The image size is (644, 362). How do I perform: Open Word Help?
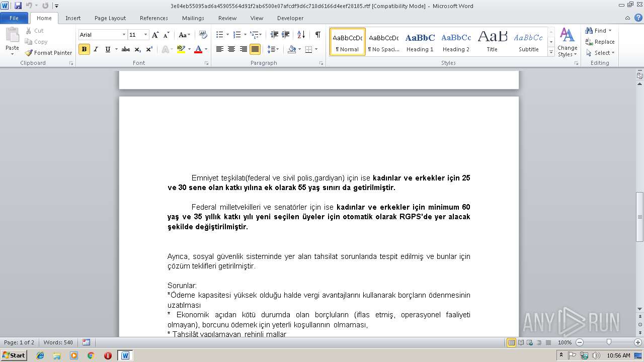click(638, 18)
